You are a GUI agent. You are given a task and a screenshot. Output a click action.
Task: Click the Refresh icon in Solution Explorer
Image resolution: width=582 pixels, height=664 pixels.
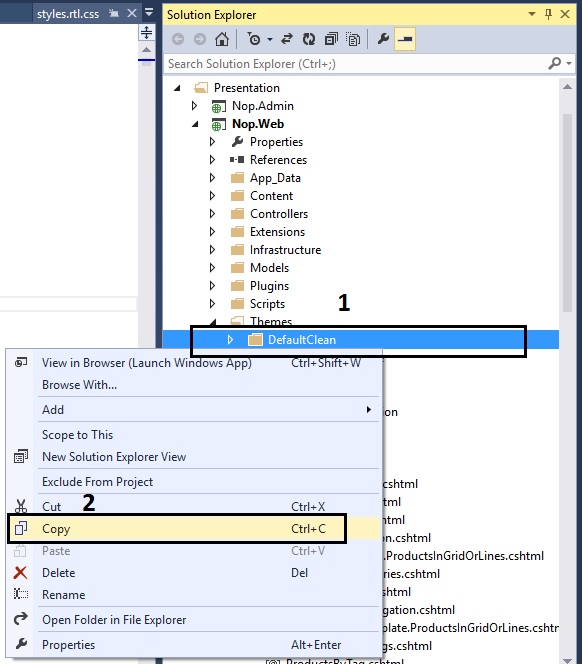tap(309, 39)
